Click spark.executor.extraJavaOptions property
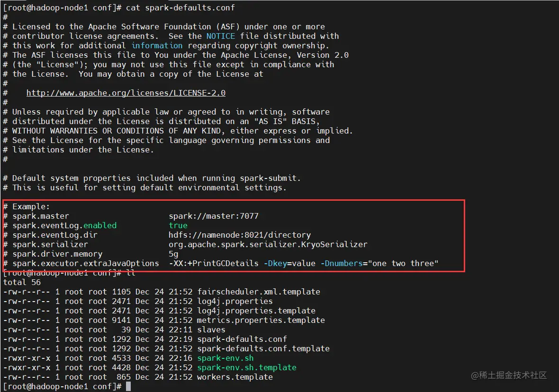 [x=86, y=263]
